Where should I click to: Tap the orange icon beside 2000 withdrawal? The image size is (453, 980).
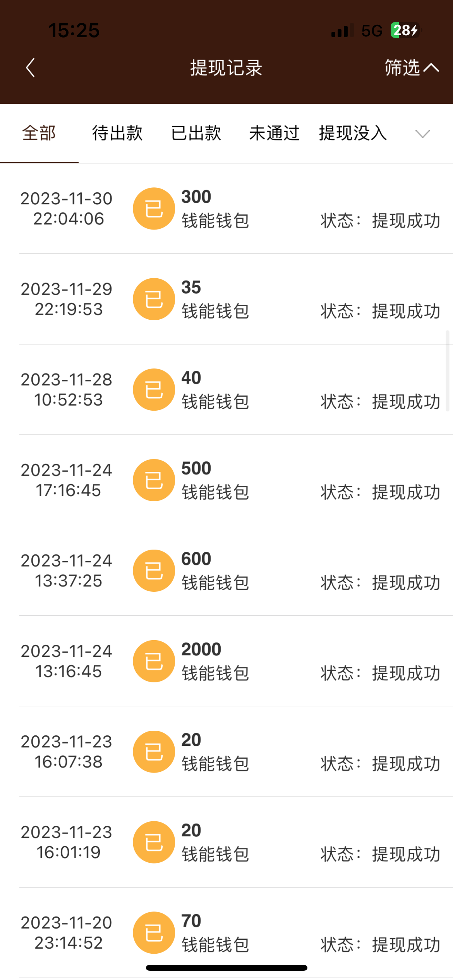pyautogui.click(x=154, y=661)
